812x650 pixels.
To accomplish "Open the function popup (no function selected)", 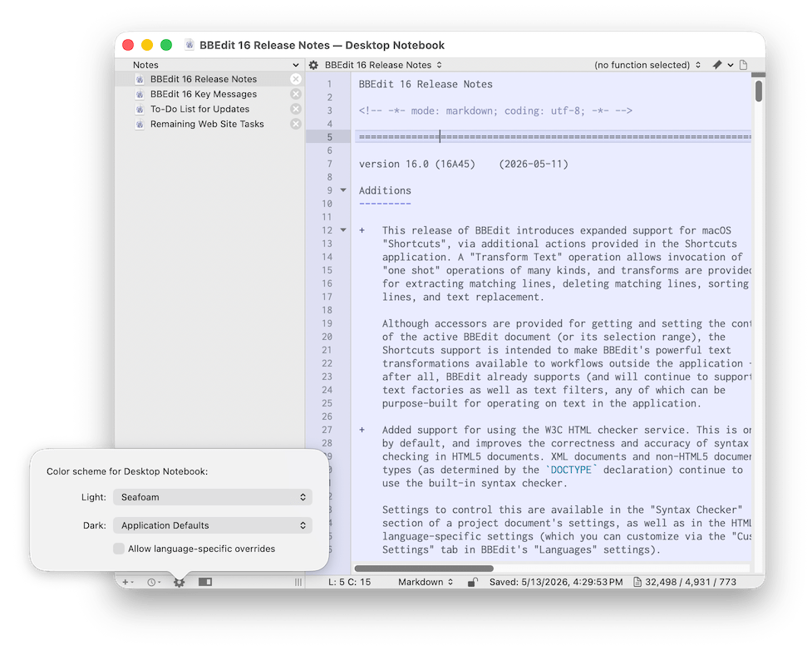I will [647, 65].
